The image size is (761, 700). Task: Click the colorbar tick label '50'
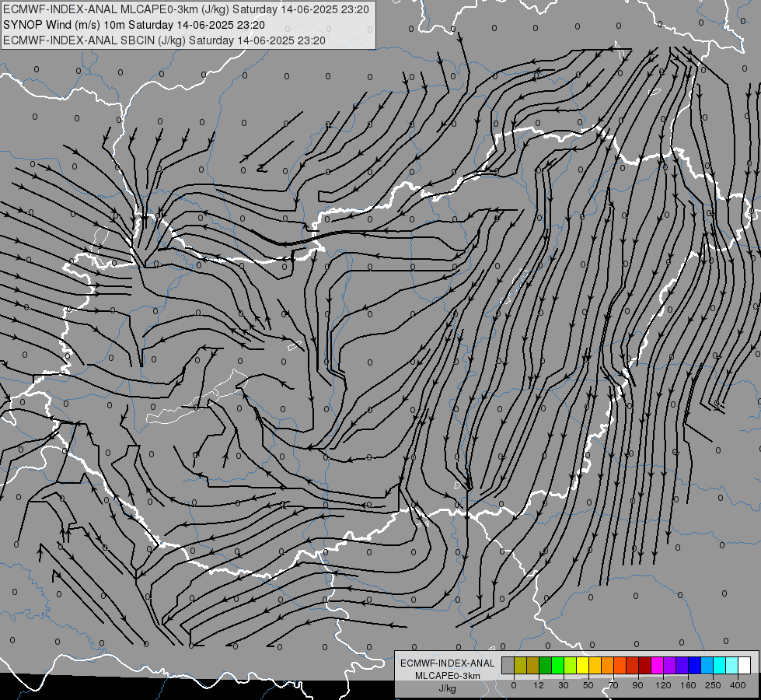588,685
